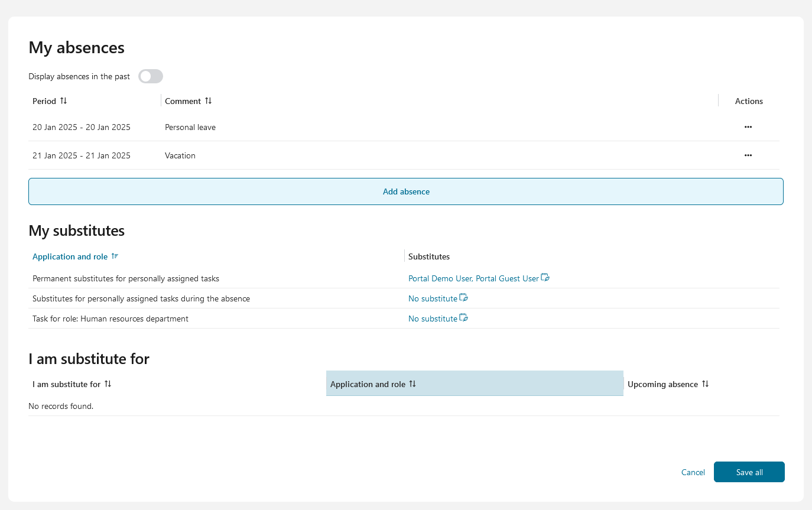Edit Human resources department substitute icon
The image size is (812, 510).
tap(464, 318)
